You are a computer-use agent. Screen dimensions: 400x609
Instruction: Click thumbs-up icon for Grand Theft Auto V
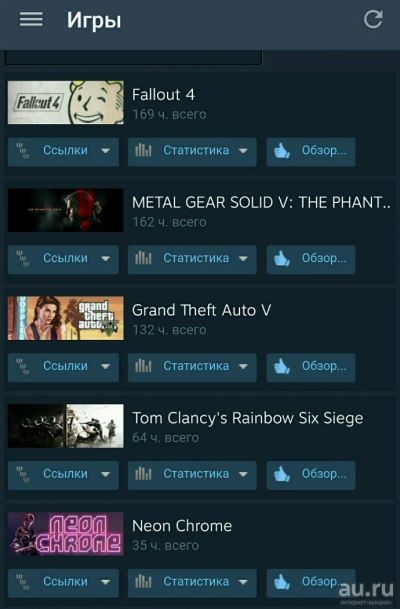282,366
